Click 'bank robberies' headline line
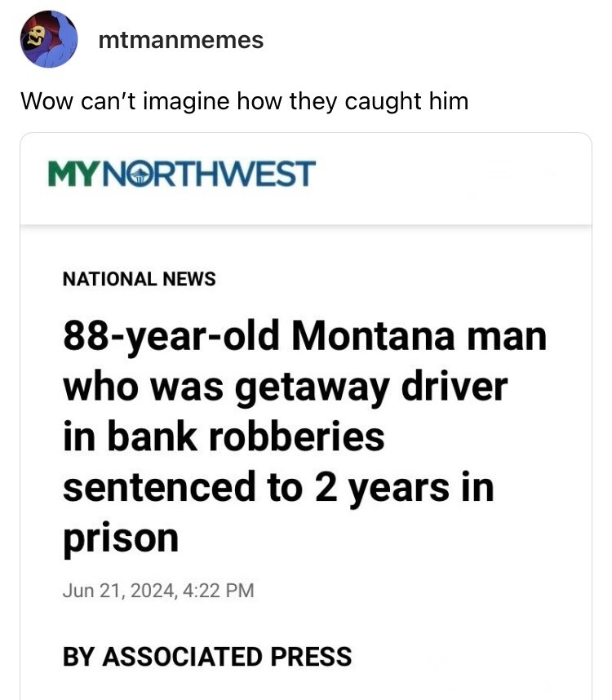Image resolution: width=612 pixels, height=700 pixels. tap(246, 436)
